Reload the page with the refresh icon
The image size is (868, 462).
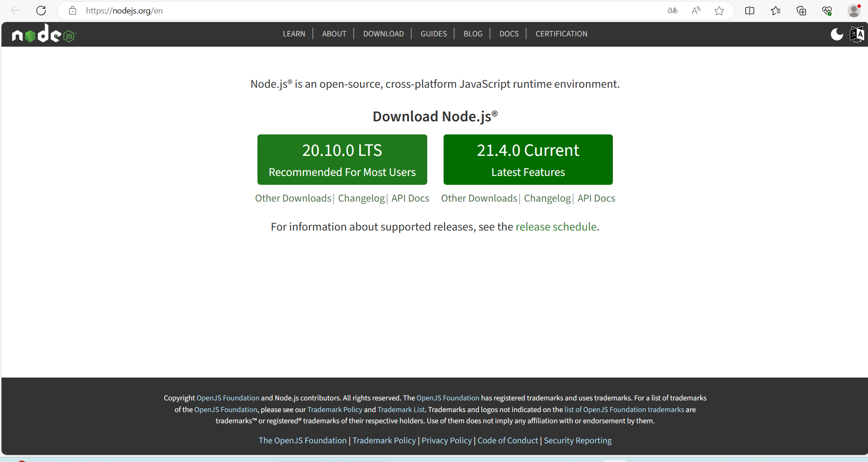click(x=41, y=10)
